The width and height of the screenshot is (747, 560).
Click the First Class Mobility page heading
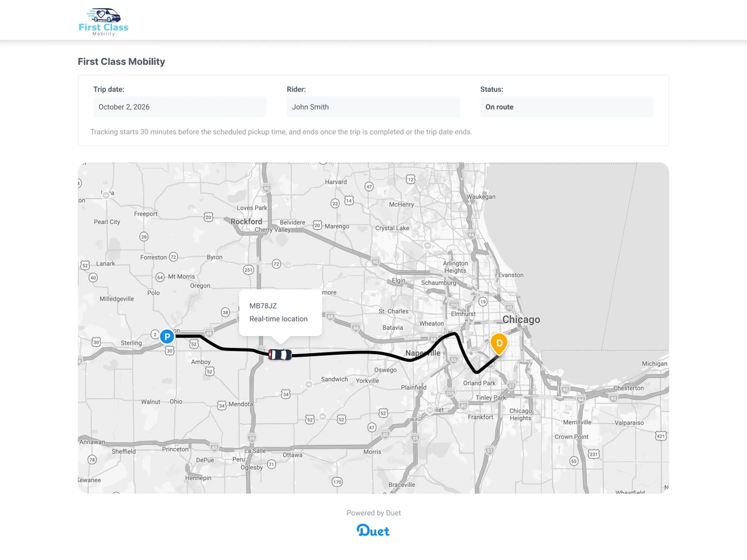click(121, 62)
